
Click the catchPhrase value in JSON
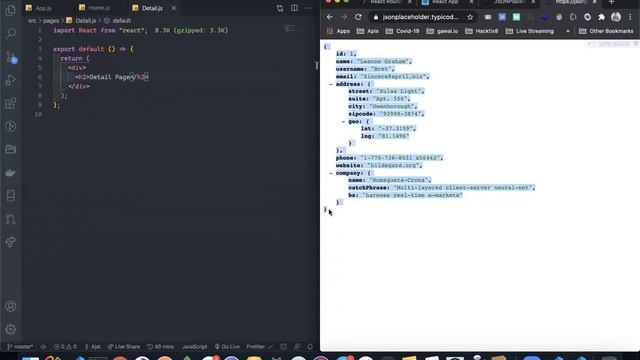coord(464,188)
